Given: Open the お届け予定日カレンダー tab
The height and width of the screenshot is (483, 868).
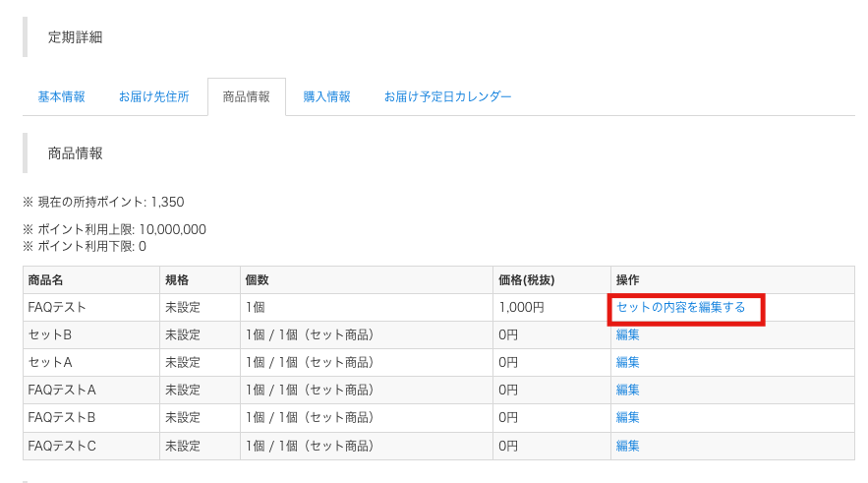Looking at the screenshot, I should pos(448,97).
